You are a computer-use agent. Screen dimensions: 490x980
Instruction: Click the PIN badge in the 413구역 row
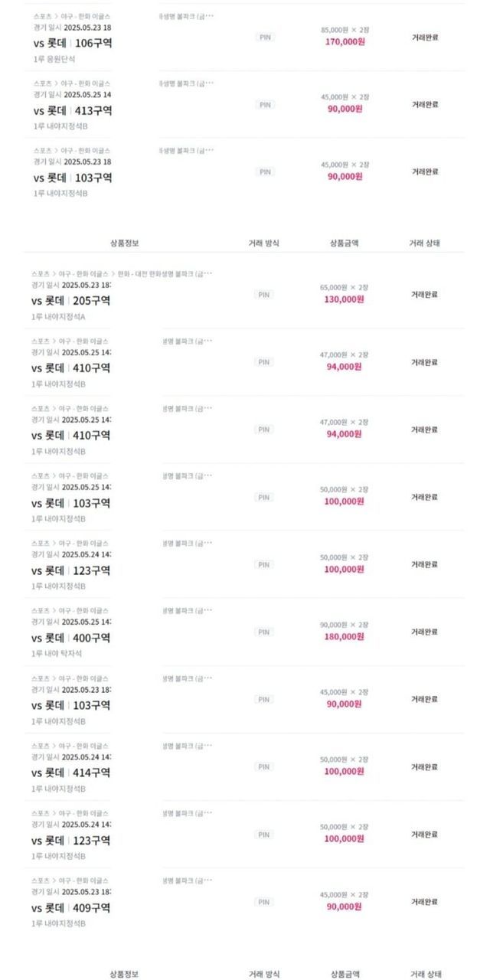pos(265,105)
